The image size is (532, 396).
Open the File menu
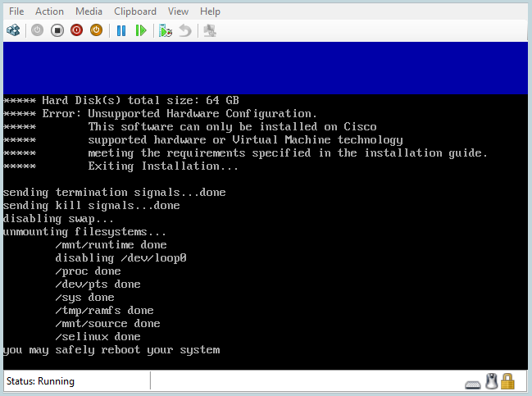[x=16, y=11]
